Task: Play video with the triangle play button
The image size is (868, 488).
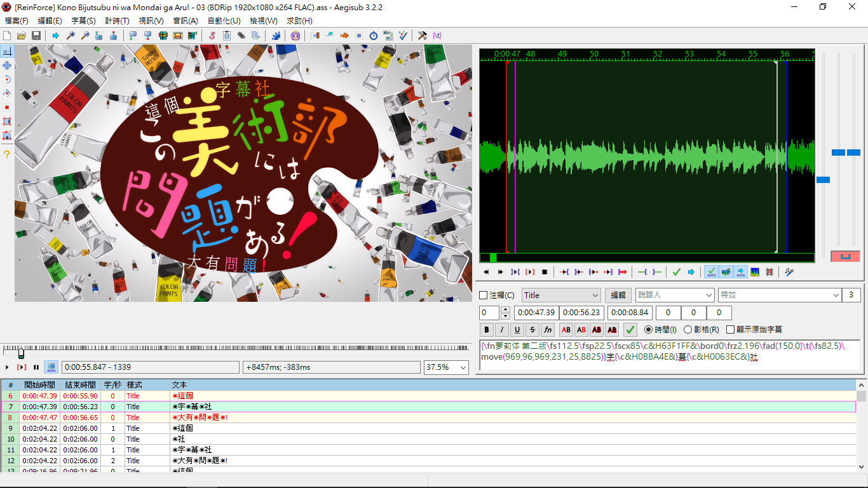Action: click(x=7, y=367)
